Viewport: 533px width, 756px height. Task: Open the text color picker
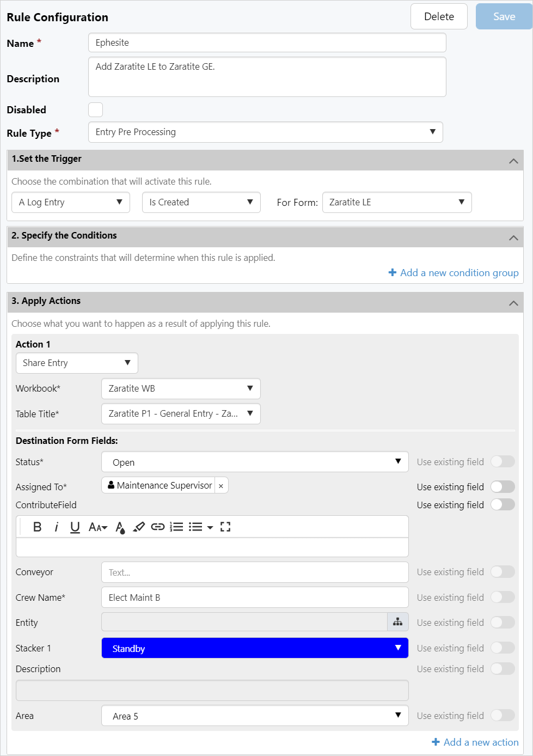120,527
